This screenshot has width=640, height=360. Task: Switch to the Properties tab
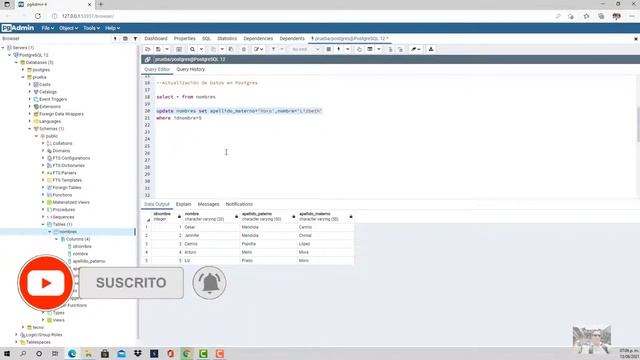tap(185, 38)
